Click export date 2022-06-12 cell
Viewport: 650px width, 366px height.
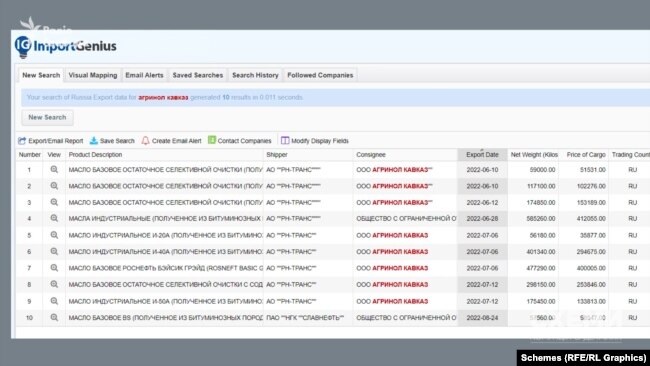coord(482,202)
